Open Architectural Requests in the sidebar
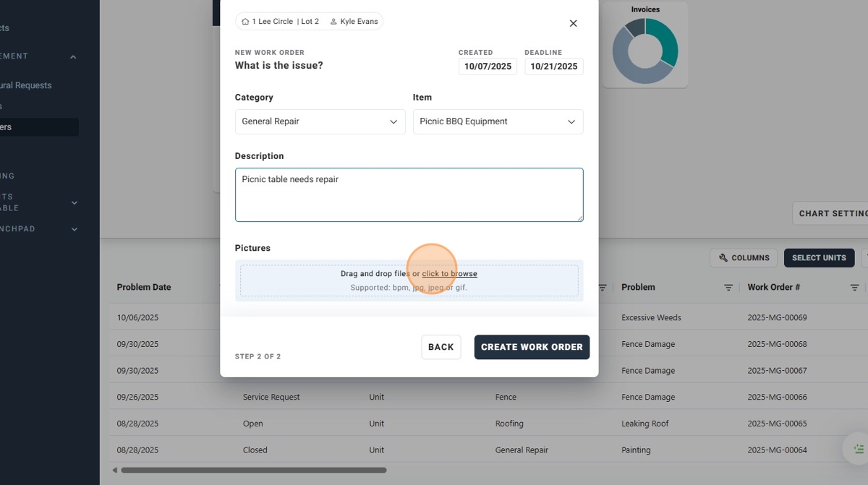This screenshot has width=868, height=485. pyautogui.click(x=26, y=85)
